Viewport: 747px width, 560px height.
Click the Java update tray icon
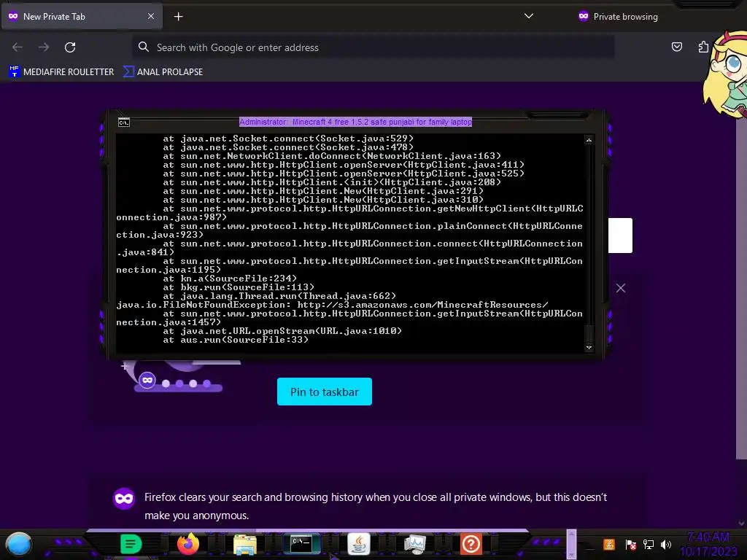tap(609, 544)
